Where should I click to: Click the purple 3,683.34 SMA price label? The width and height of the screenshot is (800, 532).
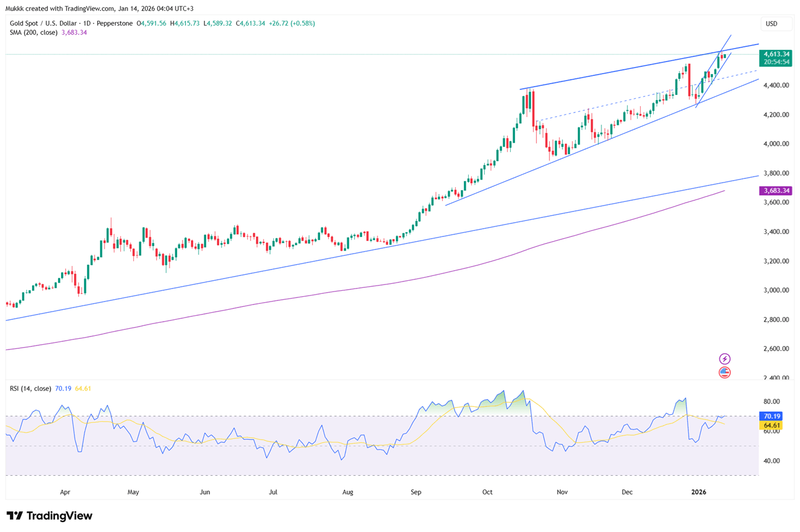776,191
